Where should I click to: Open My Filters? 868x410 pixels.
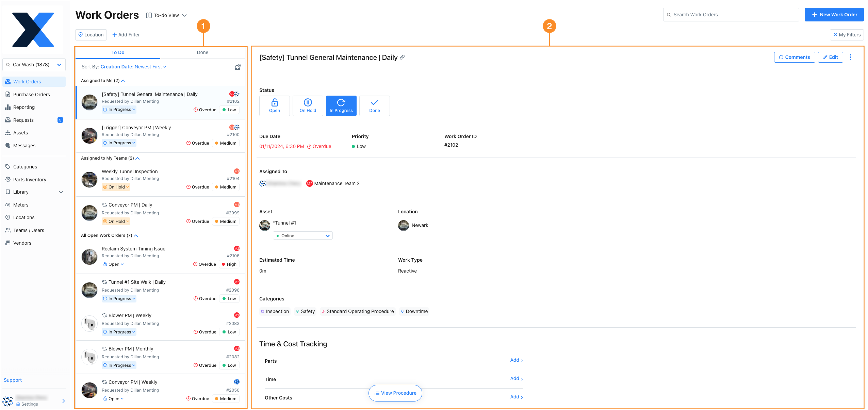pos(847,35)
